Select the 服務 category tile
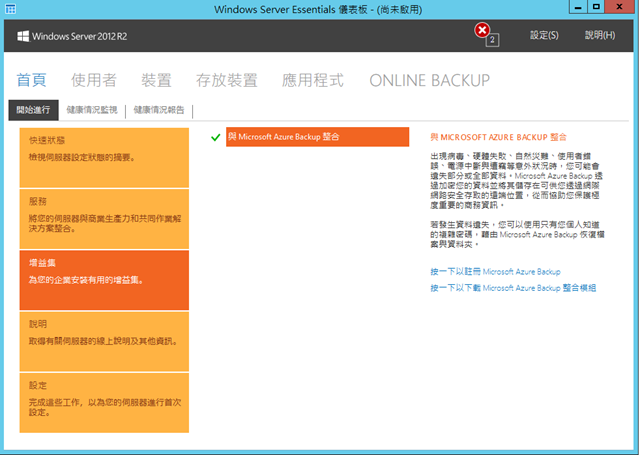640x455 pixels. tap(104, 219)
